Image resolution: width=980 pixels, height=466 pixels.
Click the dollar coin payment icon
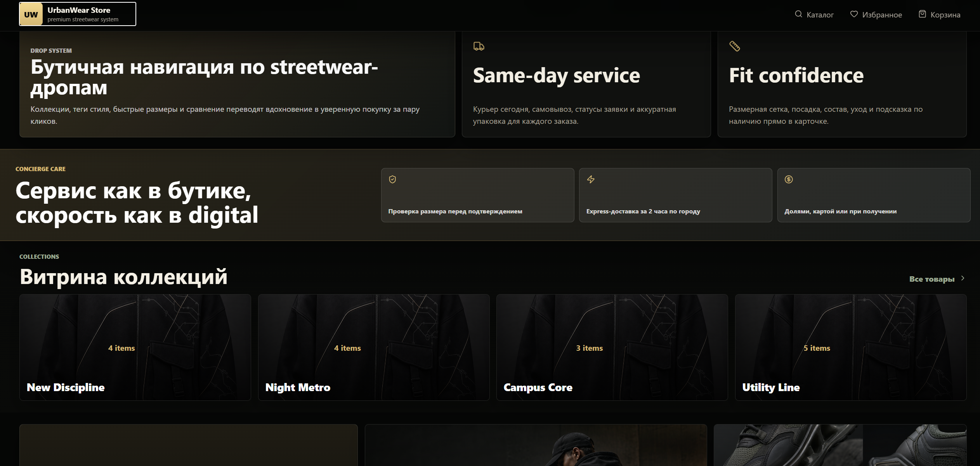click(x=789, y=179)
